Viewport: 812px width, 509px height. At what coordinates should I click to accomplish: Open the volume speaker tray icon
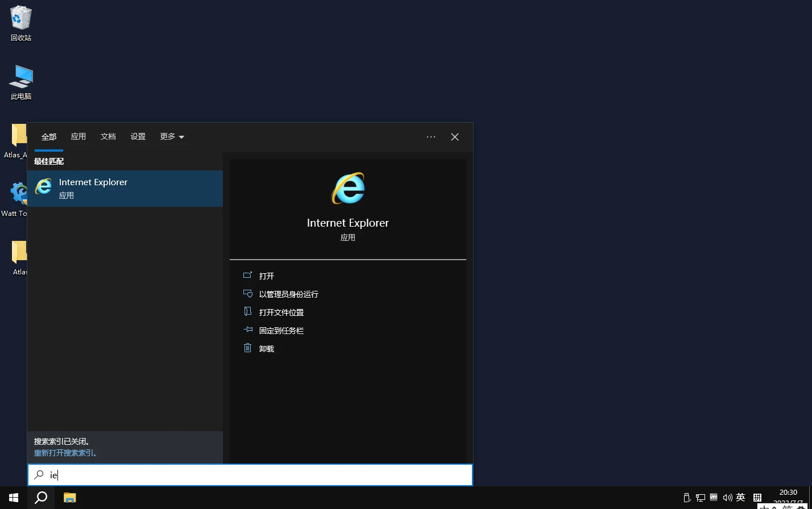[x=727, y=498]
